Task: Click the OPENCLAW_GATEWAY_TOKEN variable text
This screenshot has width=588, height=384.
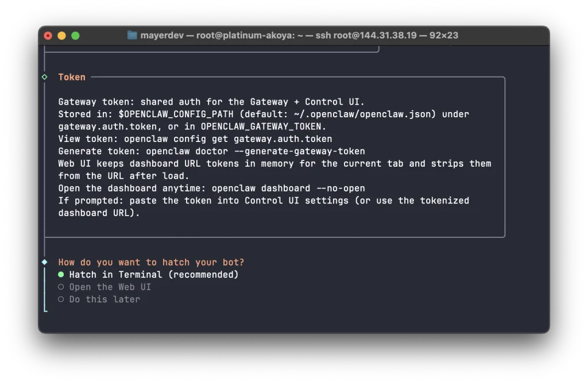Action: pos(261,126)
